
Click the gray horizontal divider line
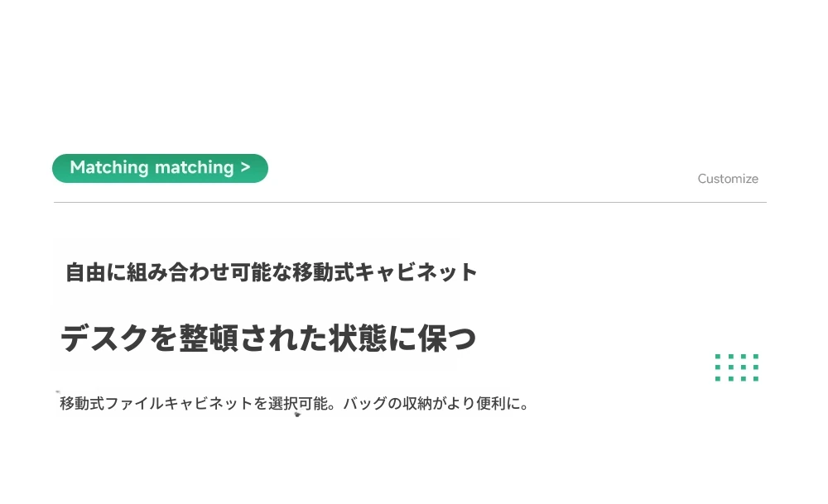point(410,202)
